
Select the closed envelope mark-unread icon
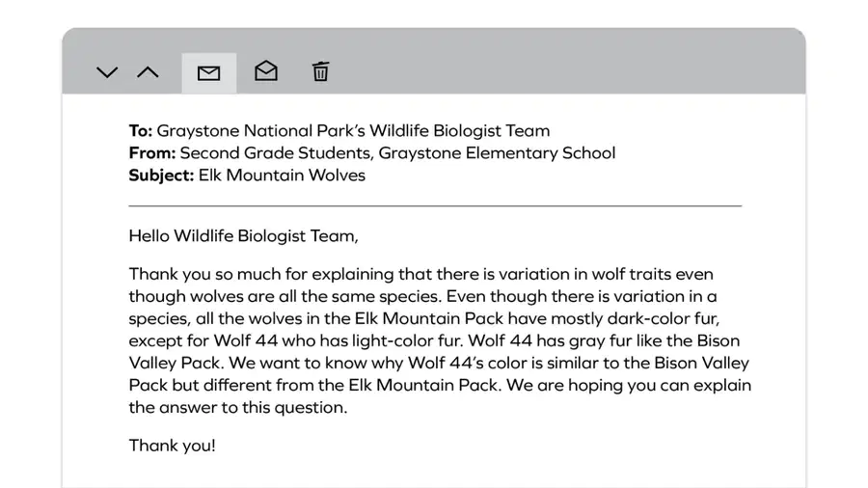tap(208, 73)
